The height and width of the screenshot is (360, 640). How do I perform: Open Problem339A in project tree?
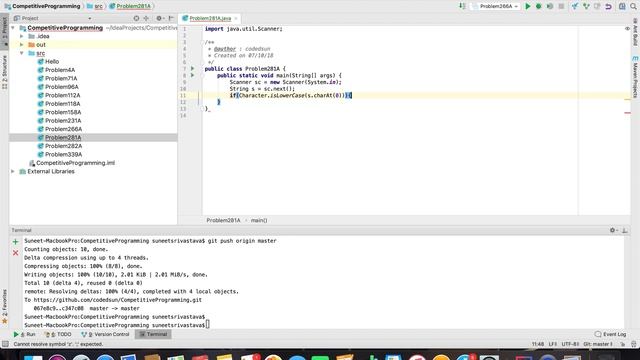pos(63,154)
